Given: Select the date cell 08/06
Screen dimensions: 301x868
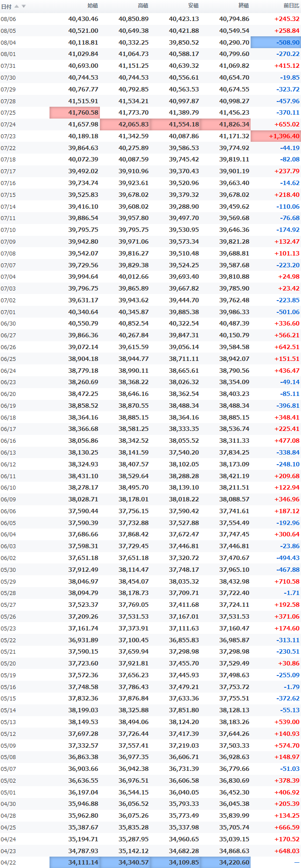Looking at the screenshot, I should 8,19.
